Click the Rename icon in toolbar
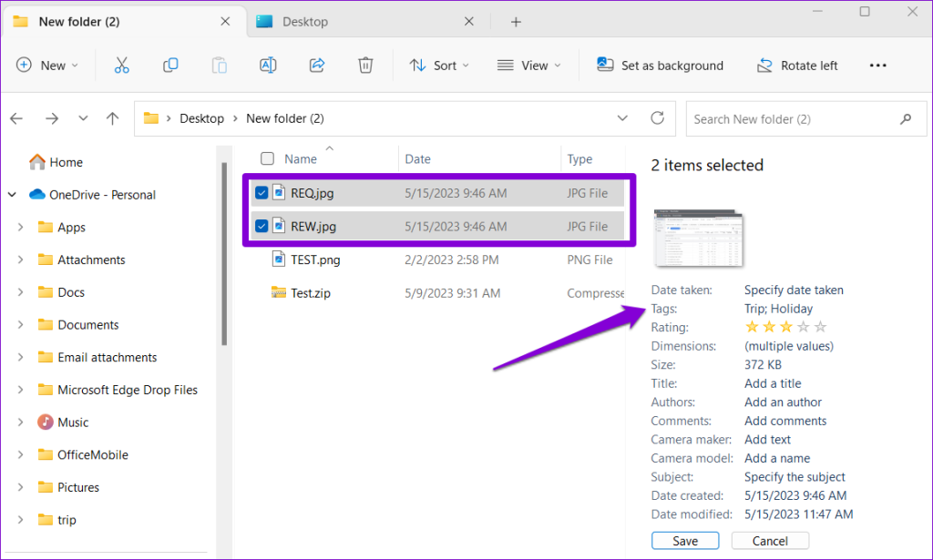 click(x=268, y=66)
